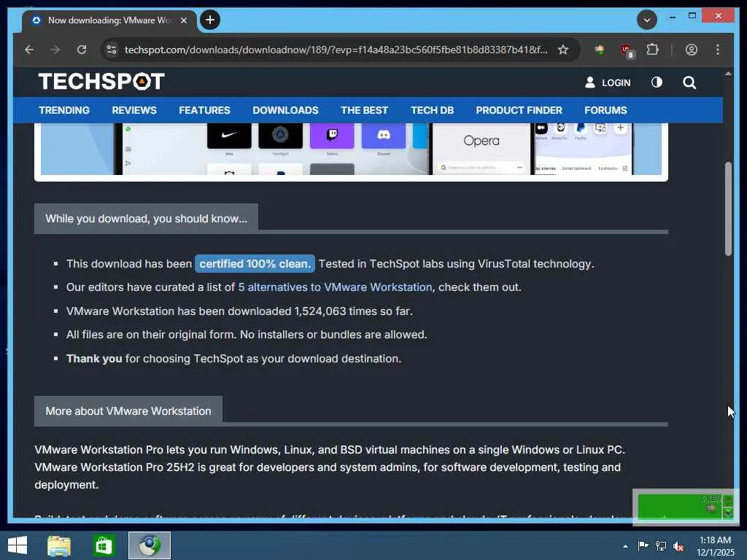Click the While you download heading
Screen dimensions: 747x560
pos(146,219)
